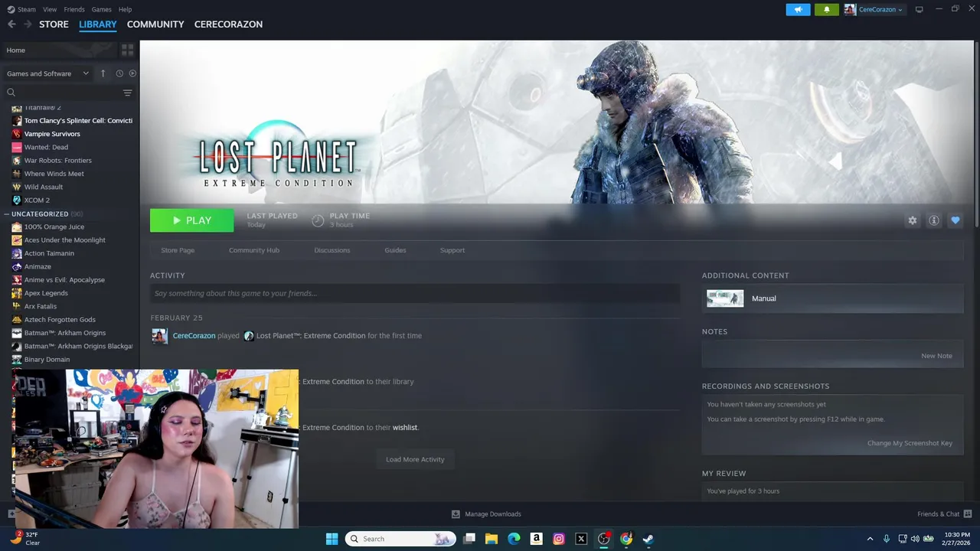Open the wishlist link in activity

click(x=405, y=428)
